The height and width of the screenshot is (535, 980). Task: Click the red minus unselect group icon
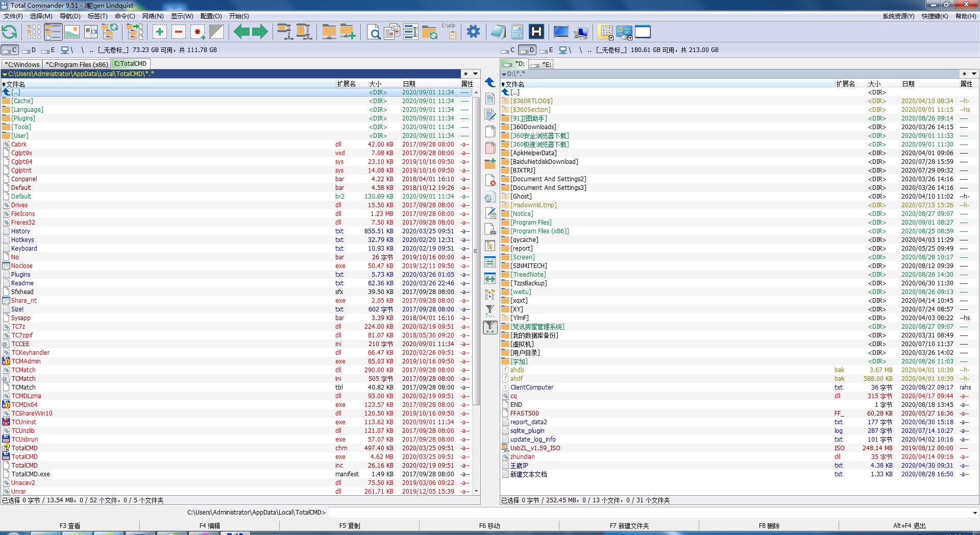179,32
